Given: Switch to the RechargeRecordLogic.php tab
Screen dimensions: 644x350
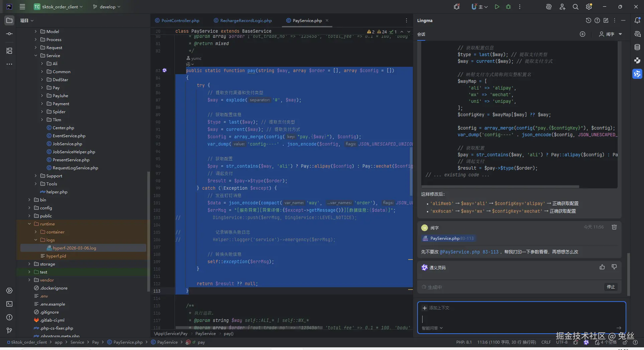Looking at the screenshot, I should pos(246,20).
